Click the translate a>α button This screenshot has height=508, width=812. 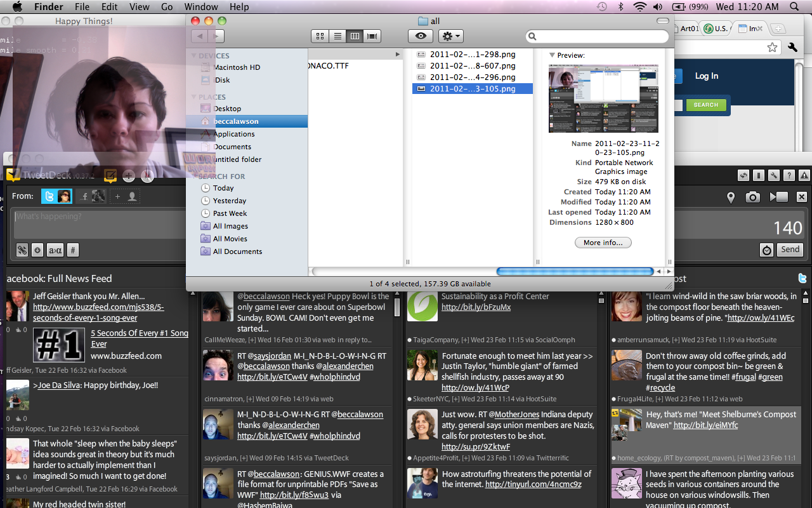click(55, 250)
